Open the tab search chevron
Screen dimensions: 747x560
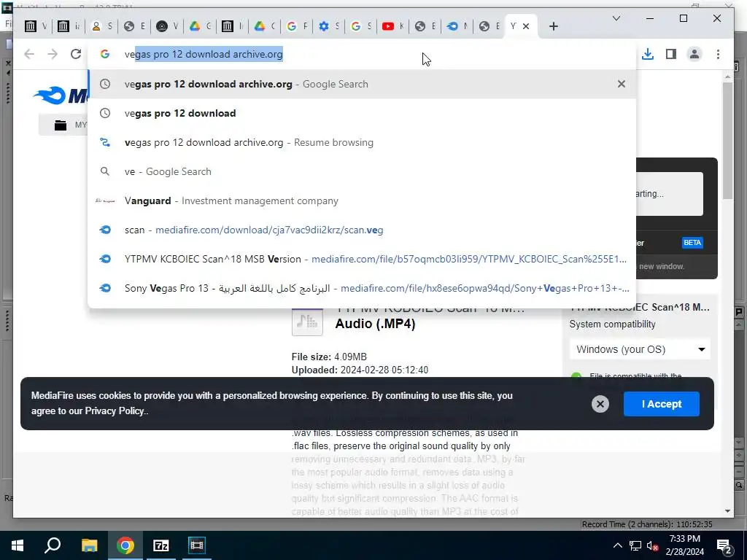click(616, 18)
